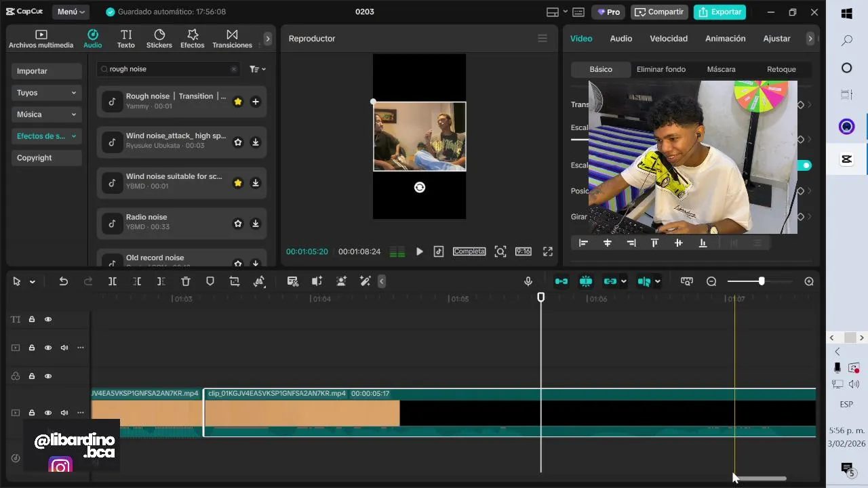Download Wind noise suitable for sc... sound

pyautogui.click(x=256, y=183)
